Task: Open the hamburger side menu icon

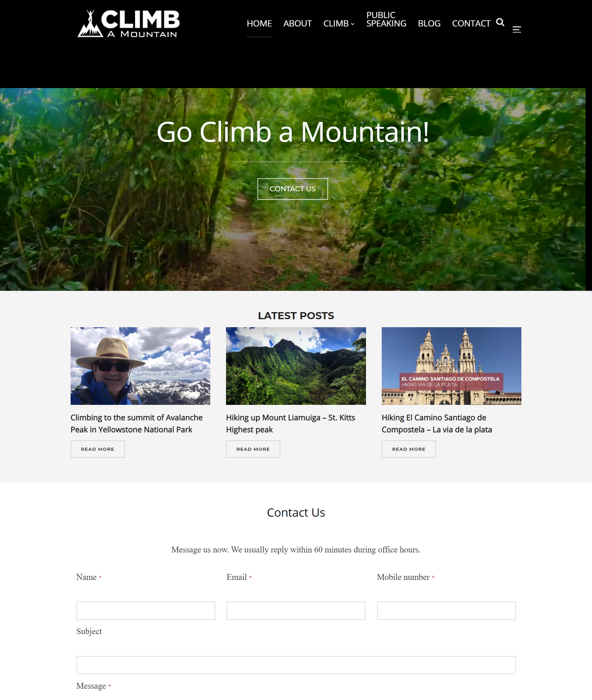Action: click(x=517, y=30)
